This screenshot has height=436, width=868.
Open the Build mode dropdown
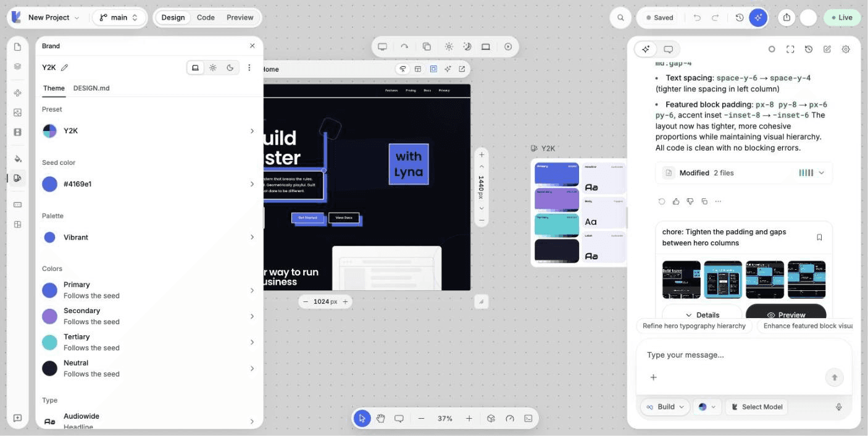point(665,407)
